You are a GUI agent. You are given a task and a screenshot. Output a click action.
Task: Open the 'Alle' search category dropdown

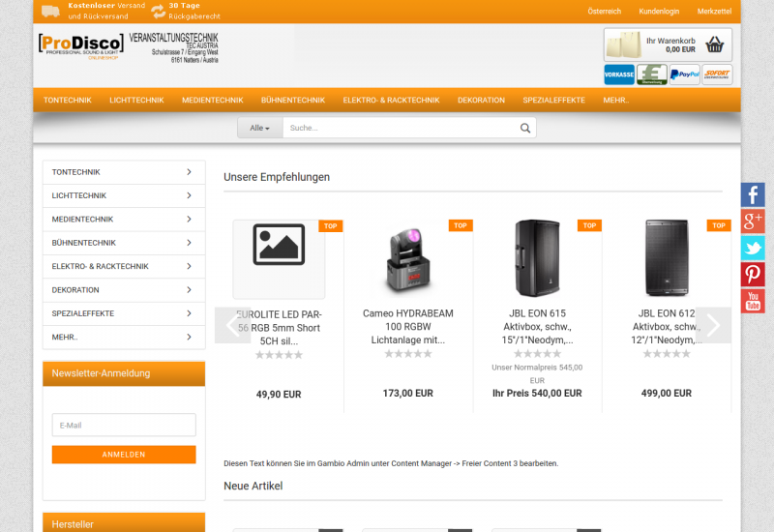click(x=259, y=128)
